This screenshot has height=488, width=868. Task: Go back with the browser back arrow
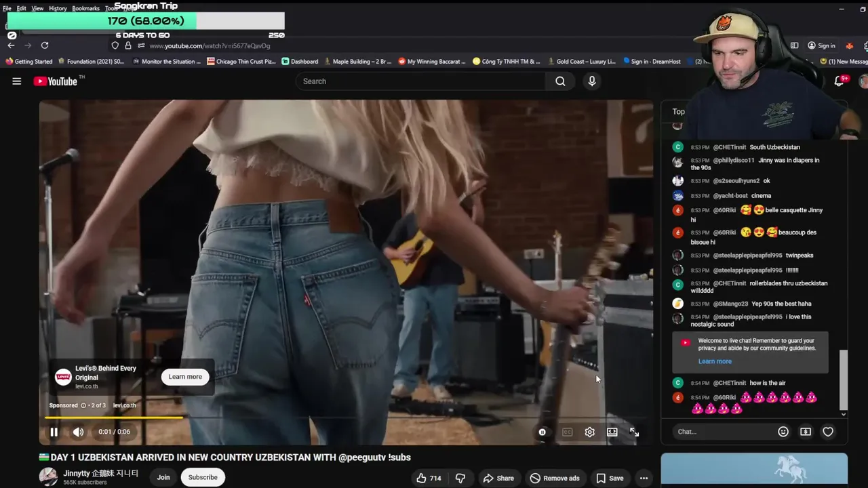11,45
